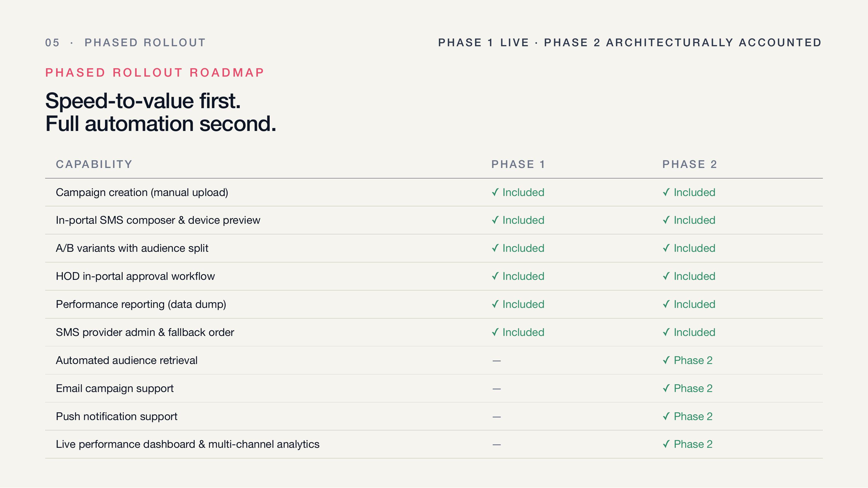Select the PHASE 1 column header

(518, 164)
